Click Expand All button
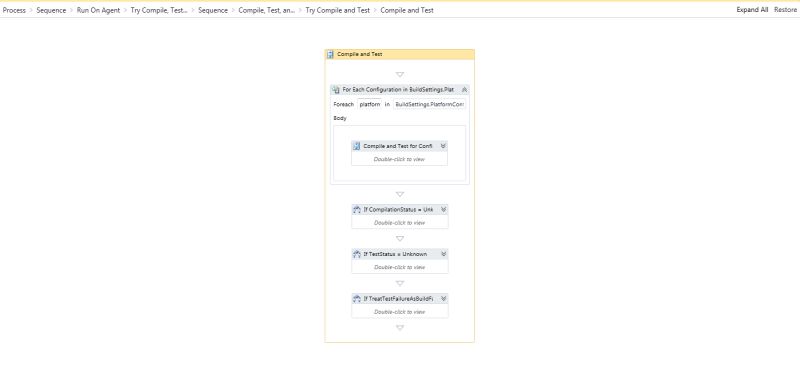 coord(752,10)
